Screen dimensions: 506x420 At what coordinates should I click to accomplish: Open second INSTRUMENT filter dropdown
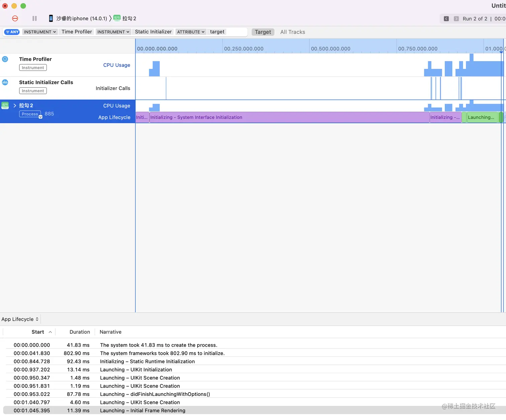113,32
